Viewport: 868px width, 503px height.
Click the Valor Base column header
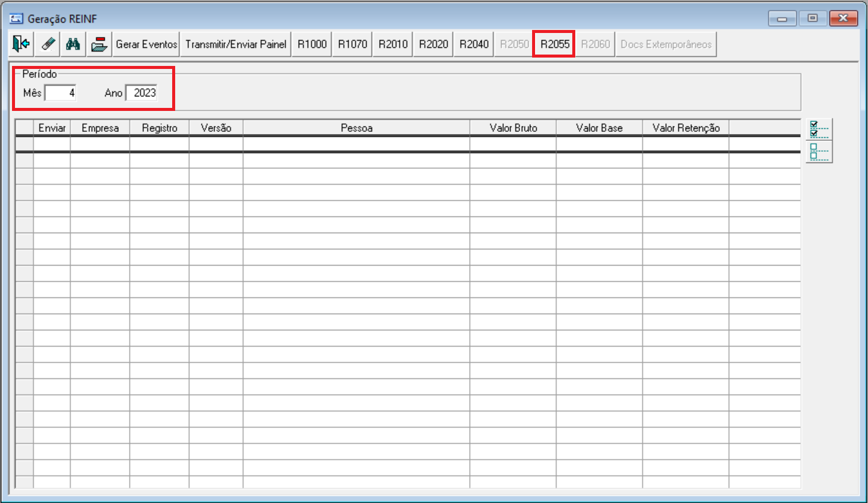tap(599, 128)
